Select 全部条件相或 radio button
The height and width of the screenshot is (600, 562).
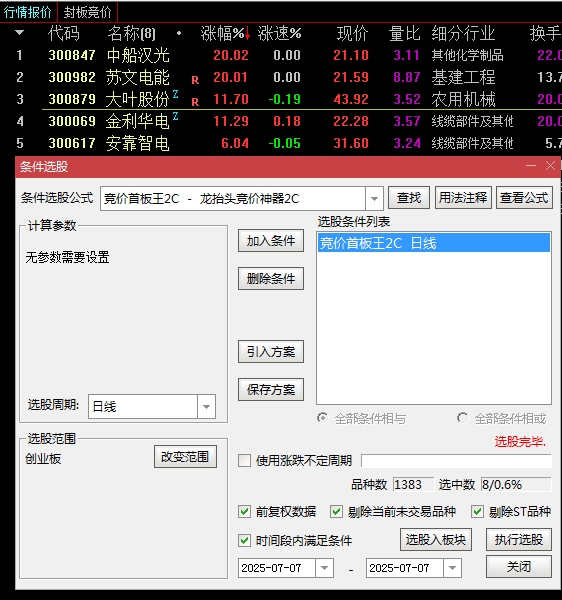pyautogui.click(x=462, y=418)
